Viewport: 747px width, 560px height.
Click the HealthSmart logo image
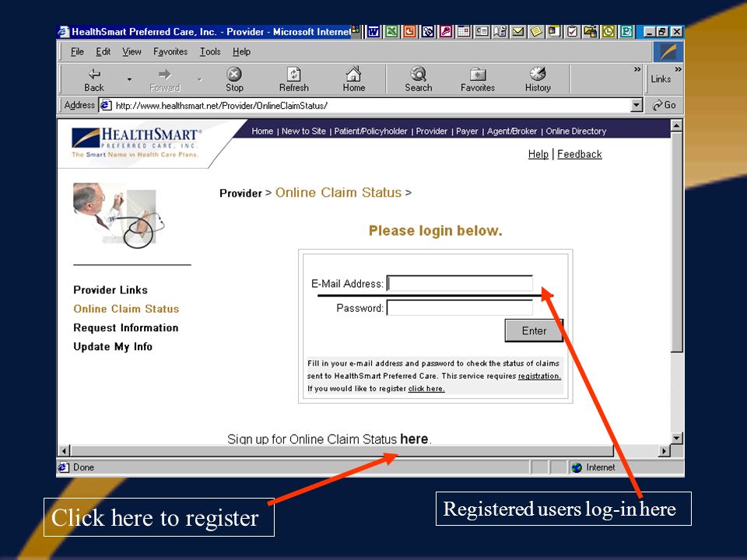click(x=136, y=142)
